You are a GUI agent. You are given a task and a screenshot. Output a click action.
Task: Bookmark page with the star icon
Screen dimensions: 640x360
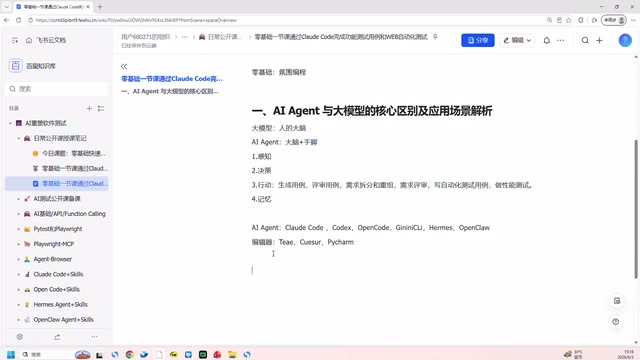point(569,20)
